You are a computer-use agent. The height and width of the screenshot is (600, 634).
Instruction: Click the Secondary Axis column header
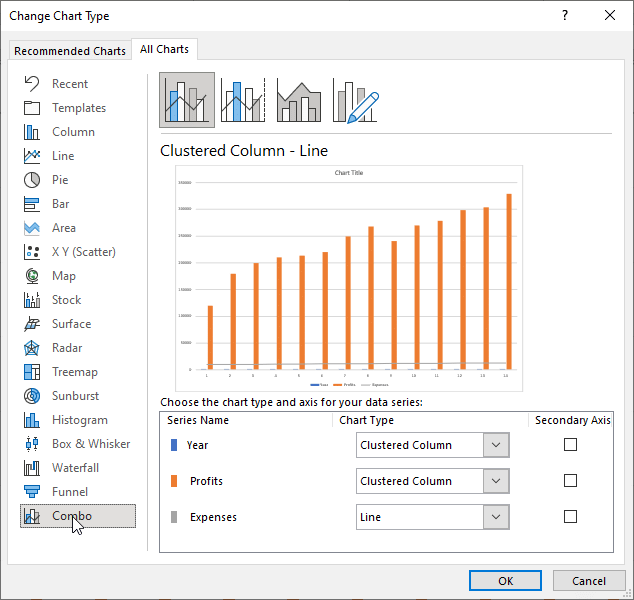point(573,420)
